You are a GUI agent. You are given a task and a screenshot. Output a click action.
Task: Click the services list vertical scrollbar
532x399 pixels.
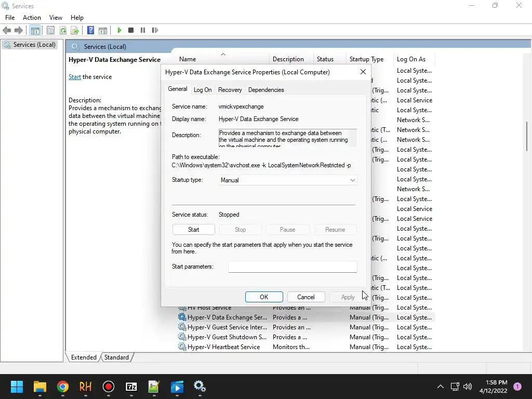pyautogui.click(x=527, y=137)
